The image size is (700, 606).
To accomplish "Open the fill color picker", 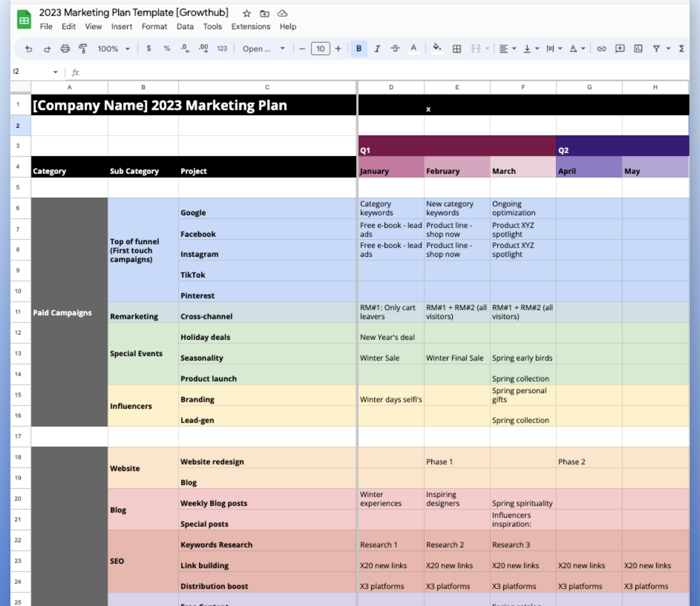I will pyautogui.click(x=437, y=48).
